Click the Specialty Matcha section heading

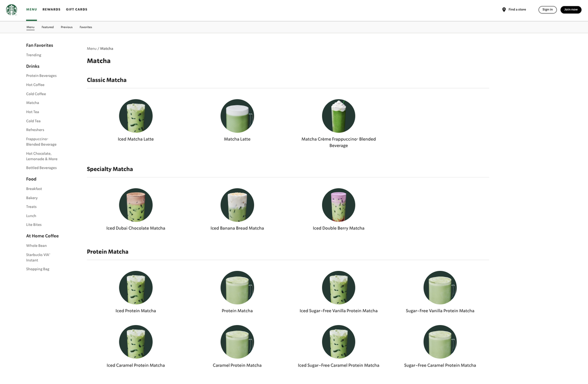point(110,169)
